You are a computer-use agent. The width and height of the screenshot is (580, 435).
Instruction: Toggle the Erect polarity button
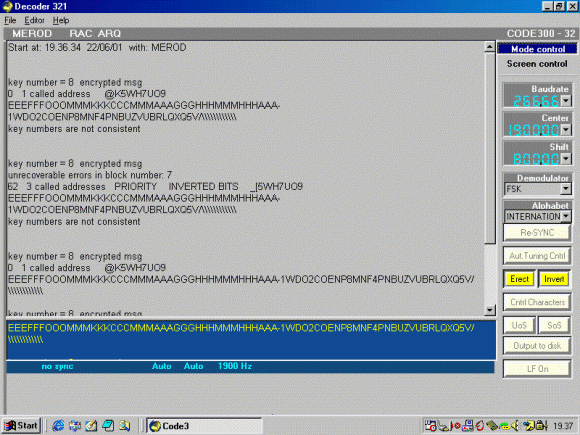point(519,279)
